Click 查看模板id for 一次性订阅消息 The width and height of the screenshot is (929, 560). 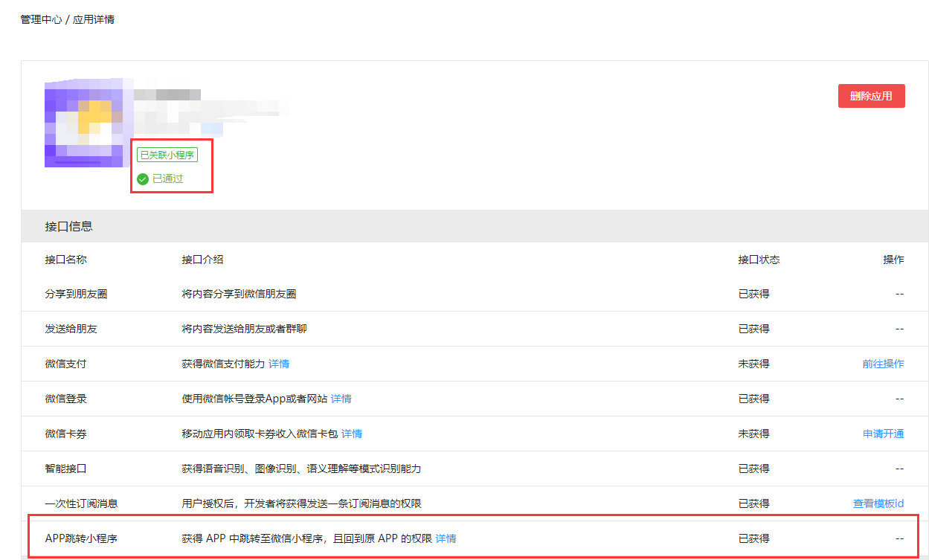[878, 503]
